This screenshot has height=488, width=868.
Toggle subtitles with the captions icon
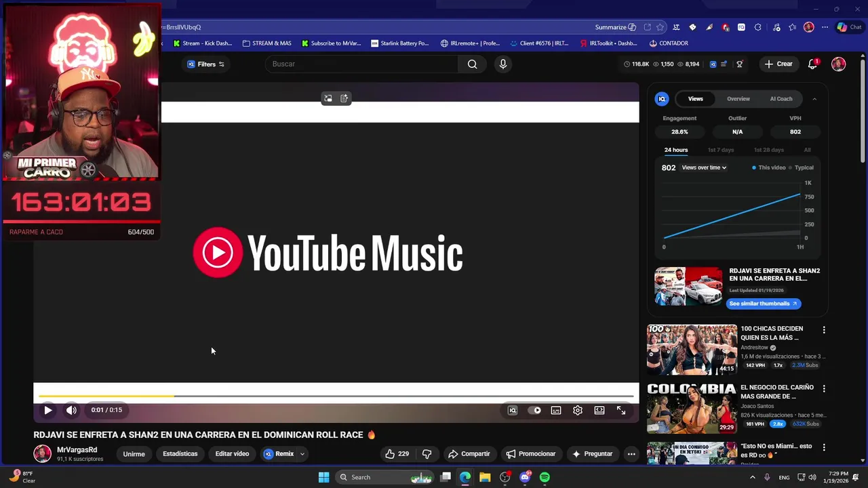(x=556, y=410)
